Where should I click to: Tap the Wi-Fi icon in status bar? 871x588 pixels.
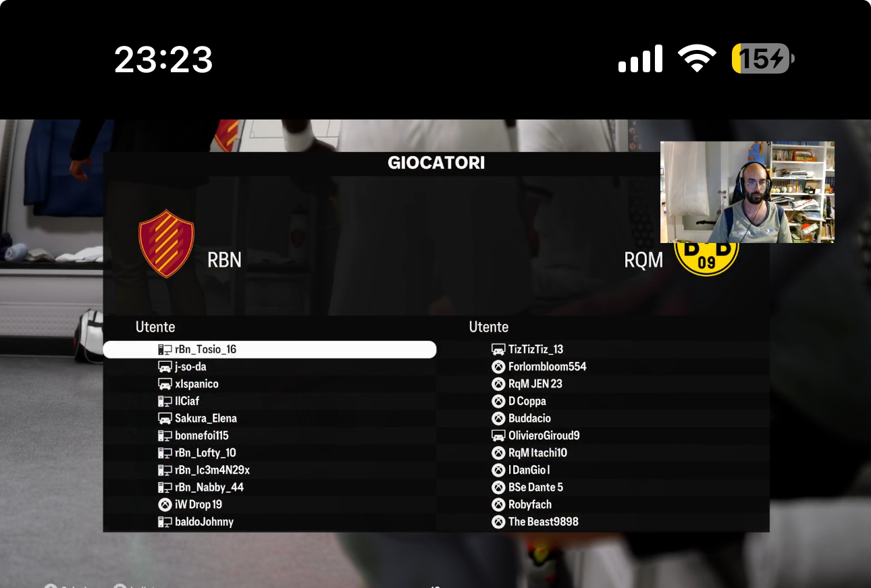click(x=697, y=59)
